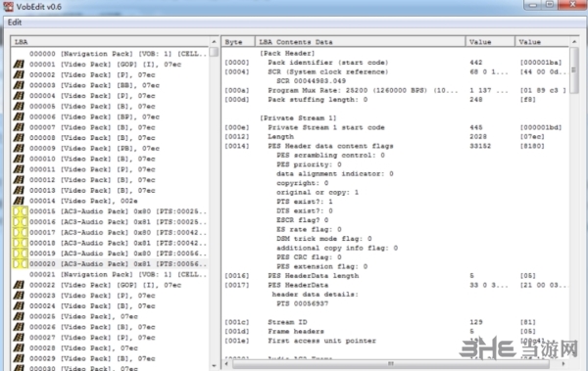Select the Program Mux Rate row
The width and height of the screenshot is (588, 371).
point(396,90)
